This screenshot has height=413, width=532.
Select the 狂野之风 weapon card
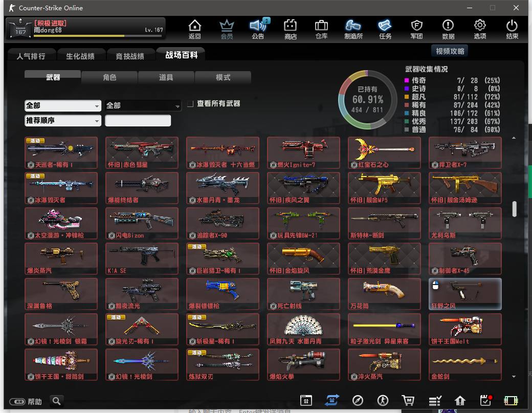coord(465,294)
